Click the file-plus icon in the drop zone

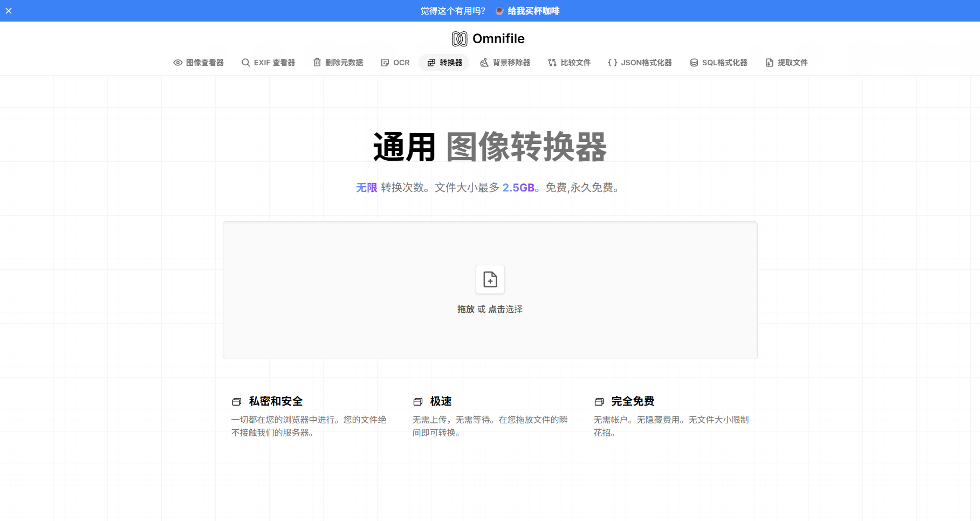click(x=490, y=279)
